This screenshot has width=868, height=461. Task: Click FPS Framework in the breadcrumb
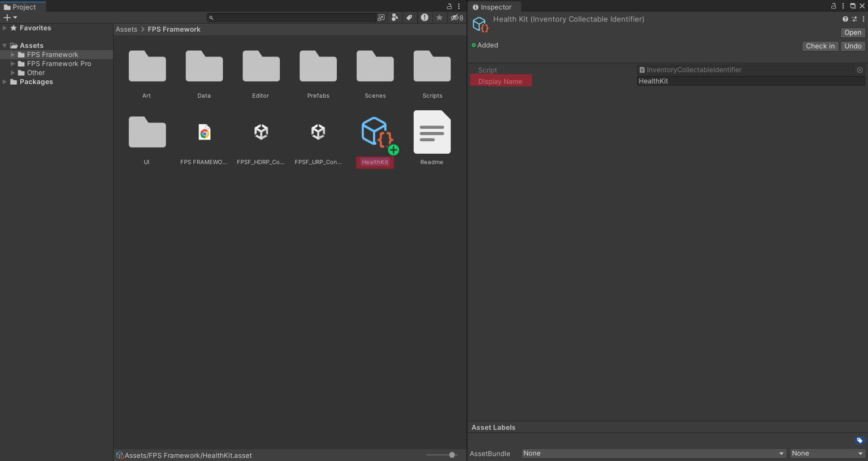(174, 29)
